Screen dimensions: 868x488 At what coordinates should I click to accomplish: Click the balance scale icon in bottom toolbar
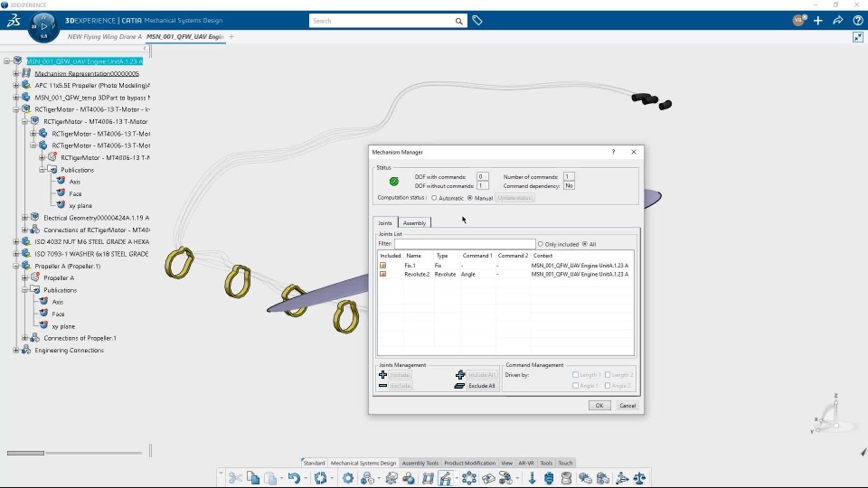(x=639, y=478)
